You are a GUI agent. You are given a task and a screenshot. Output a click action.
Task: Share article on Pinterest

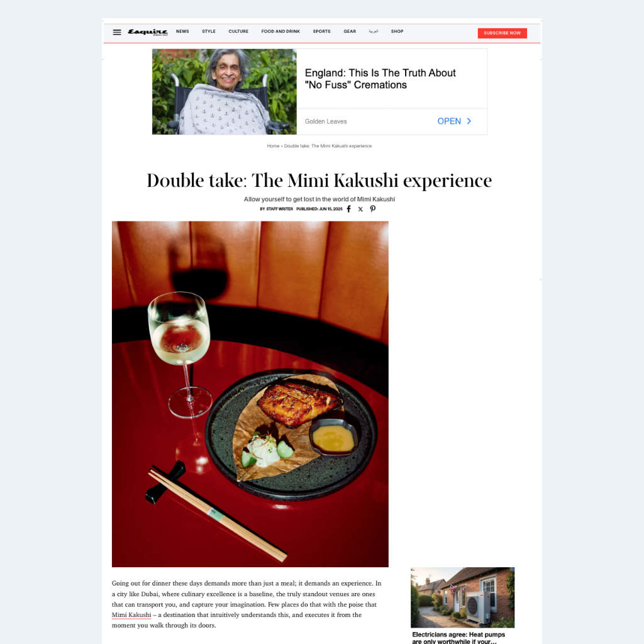coord(372,209)
